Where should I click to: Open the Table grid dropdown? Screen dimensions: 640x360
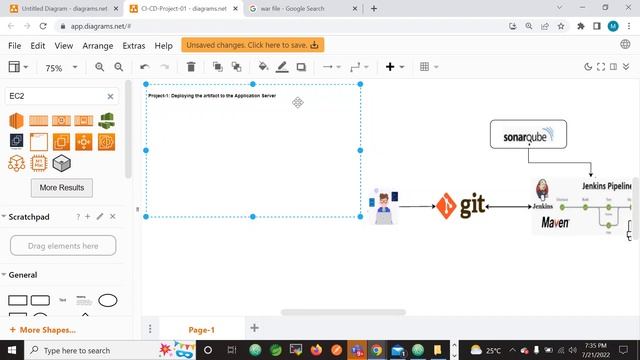(429, 67)
